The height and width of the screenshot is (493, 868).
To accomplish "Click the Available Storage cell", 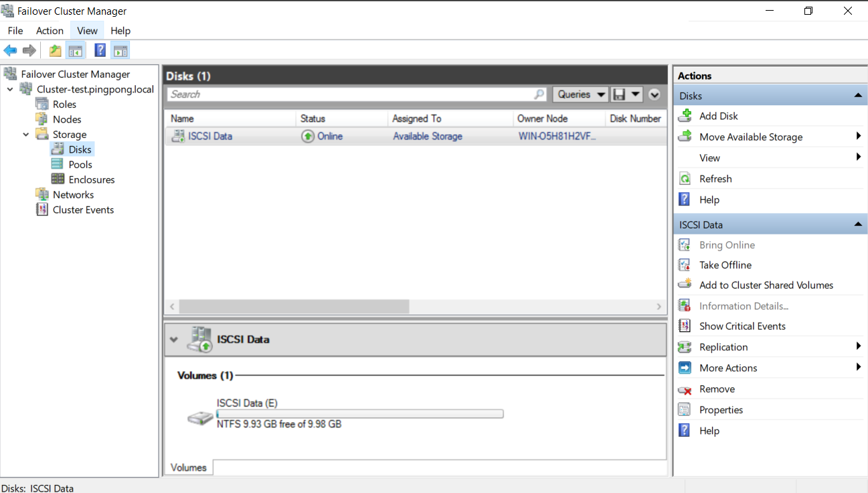I will click(428, 136).
